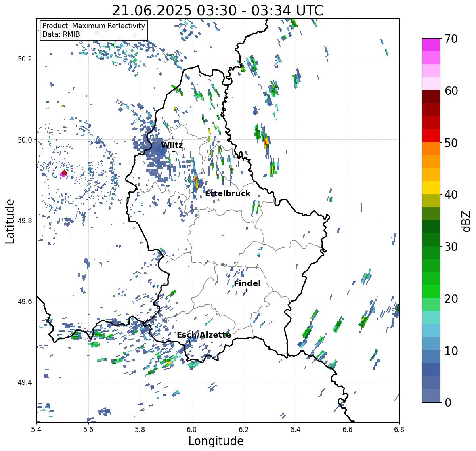
Task: Select the Ettelbruck city label
Action: [228, 194]
